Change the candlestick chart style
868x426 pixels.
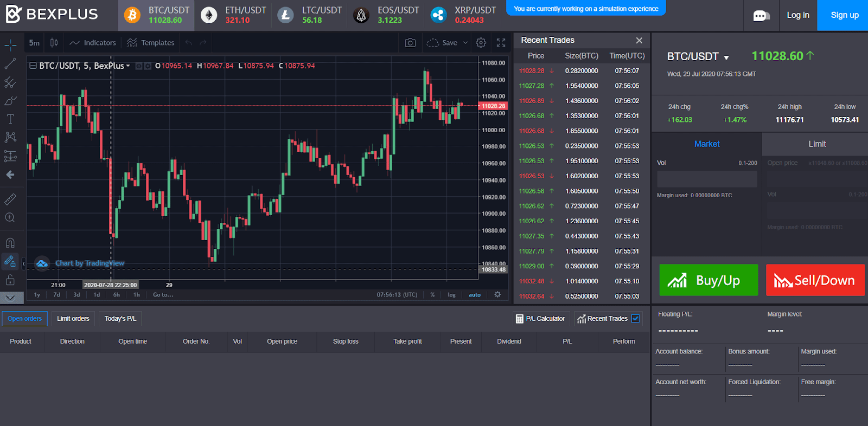pos(54,43)
